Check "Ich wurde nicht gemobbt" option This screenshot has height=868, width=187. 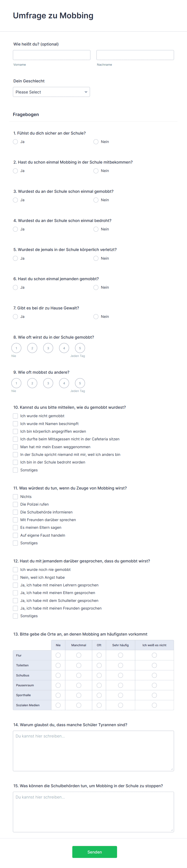15,416
